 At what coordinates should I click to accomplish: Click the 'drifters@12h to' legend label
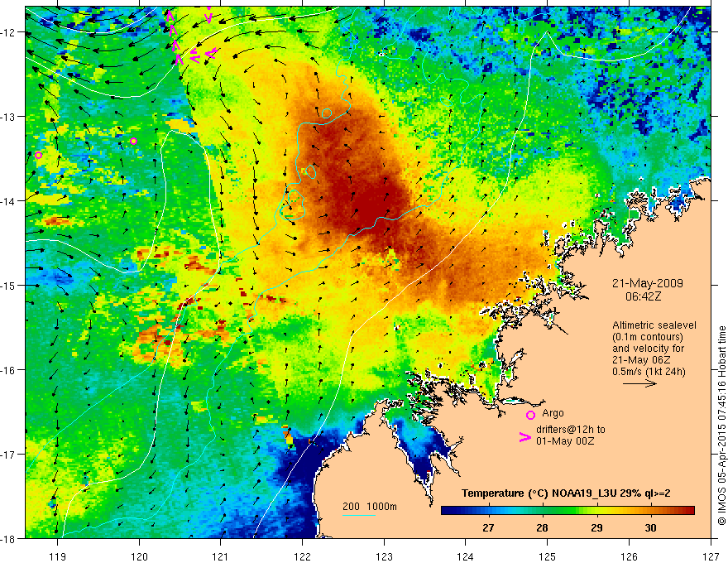[x=571, y=430]
